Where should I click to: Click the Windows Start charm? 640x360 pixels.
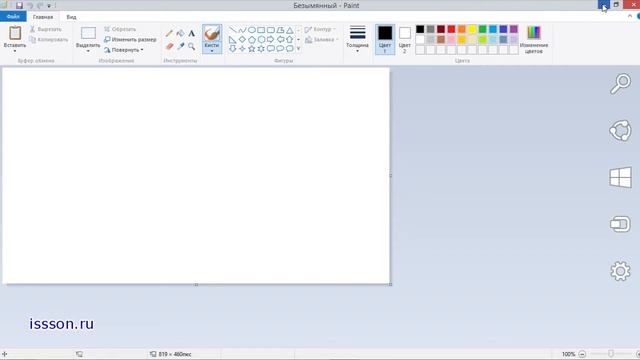(620, 178)
